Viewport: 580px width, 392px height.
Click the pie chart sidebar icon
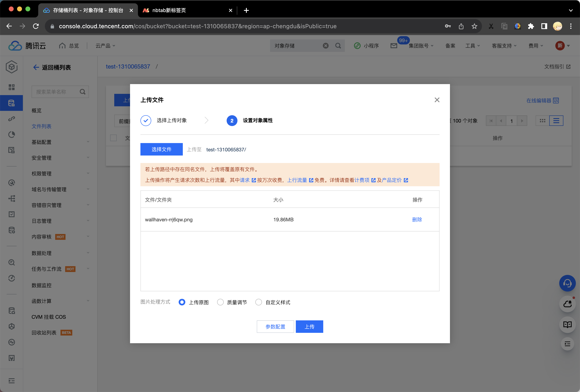coord(11,134)
